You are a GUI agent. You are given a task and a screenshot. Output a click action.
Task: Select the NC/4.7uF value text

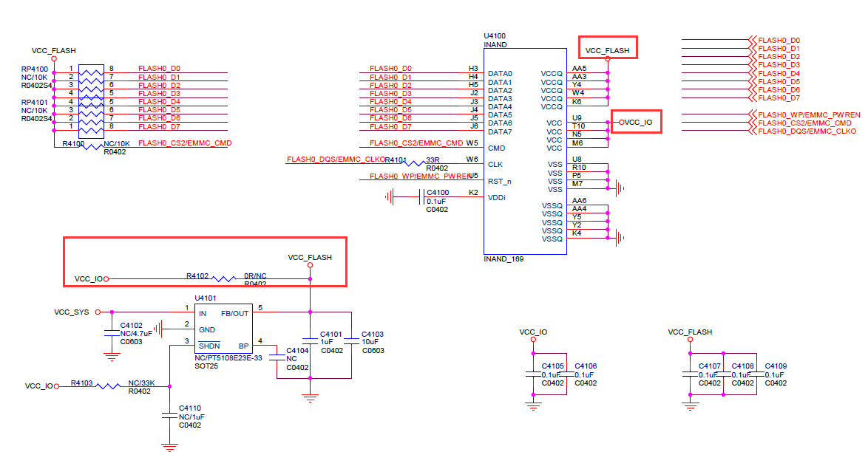pos(136,334)
